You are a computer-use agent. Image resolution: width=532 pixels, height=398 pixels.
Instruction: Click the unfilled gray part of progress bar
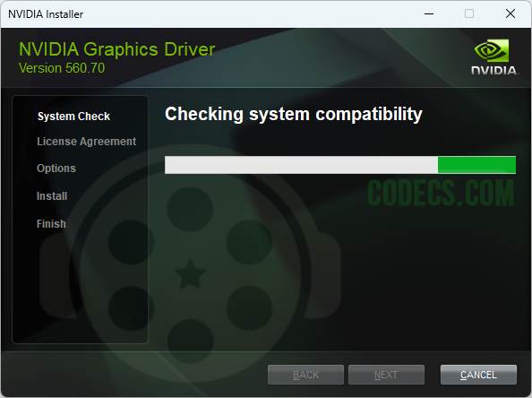click(x=301, y=165)
